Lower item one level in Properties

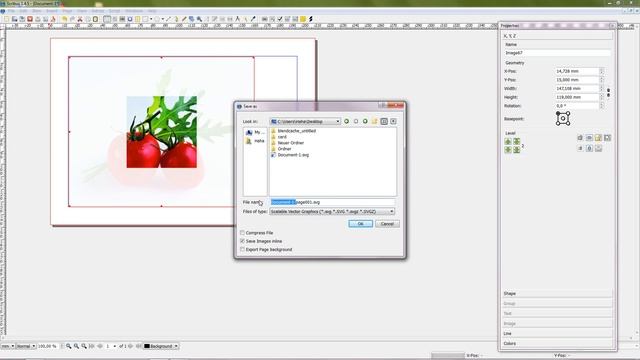point(508,149)
